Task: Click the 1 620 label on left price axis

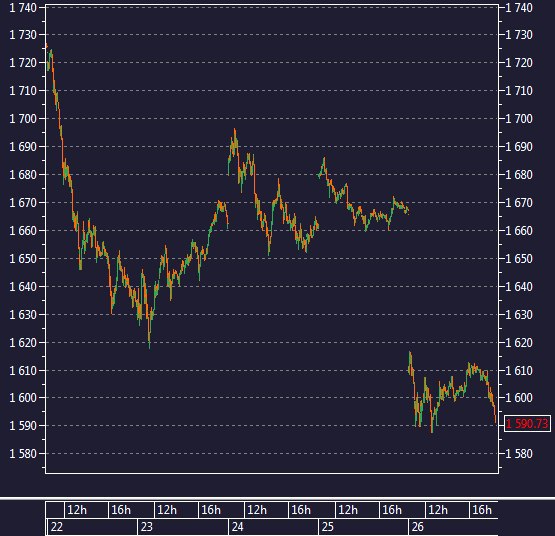Action: point(23,342)
